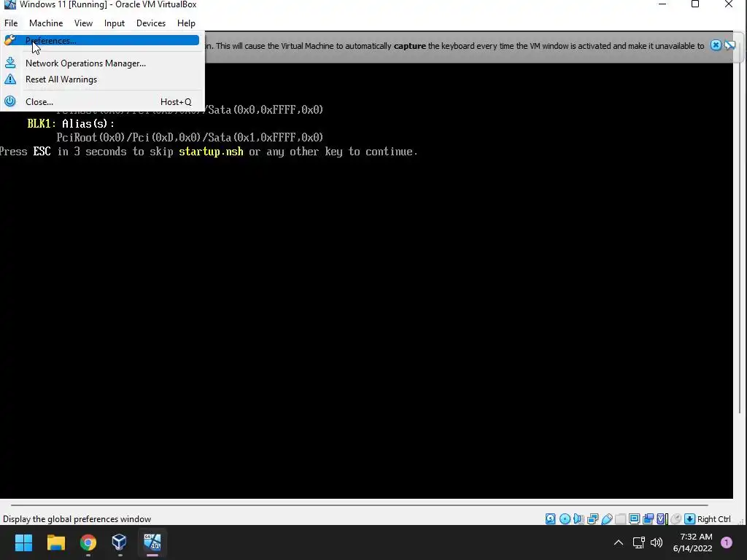Screen dimensions: 747x560
Task: Click the wrench icon beside Preferences
Action: pyautogui.click(x=10, y=40)
